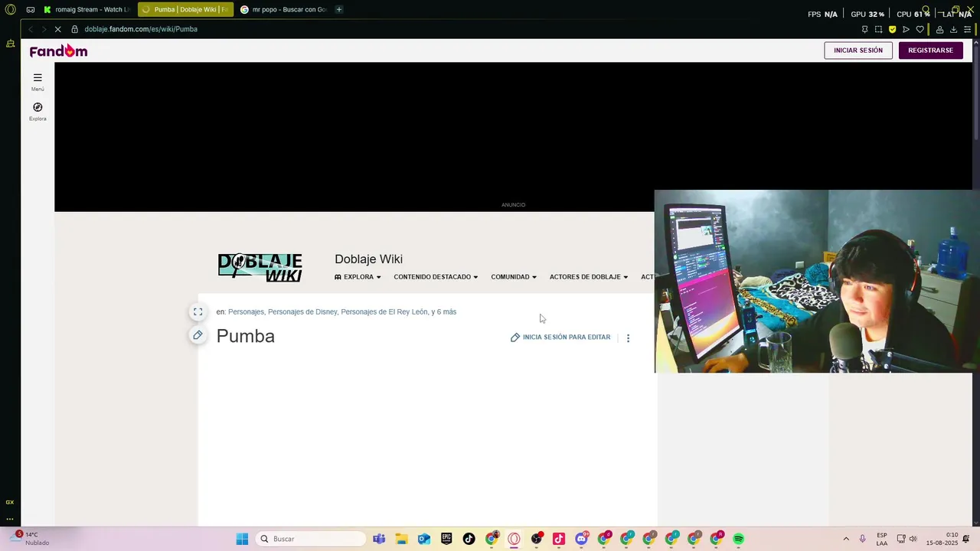The width and height of the screenshot is (980, 551).
Task: Expand the COMUNIDAD dropdown menu
Action: coord(514,277)
